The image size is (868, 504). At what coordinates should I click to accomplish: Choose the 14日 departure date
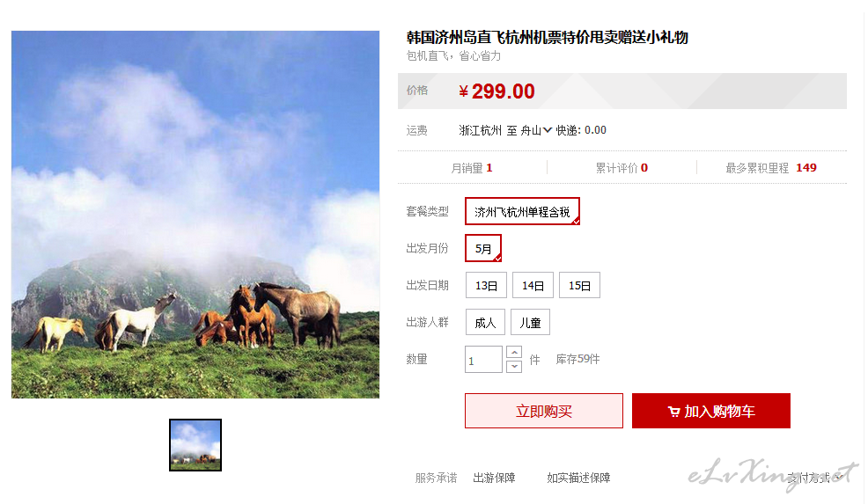533,286
